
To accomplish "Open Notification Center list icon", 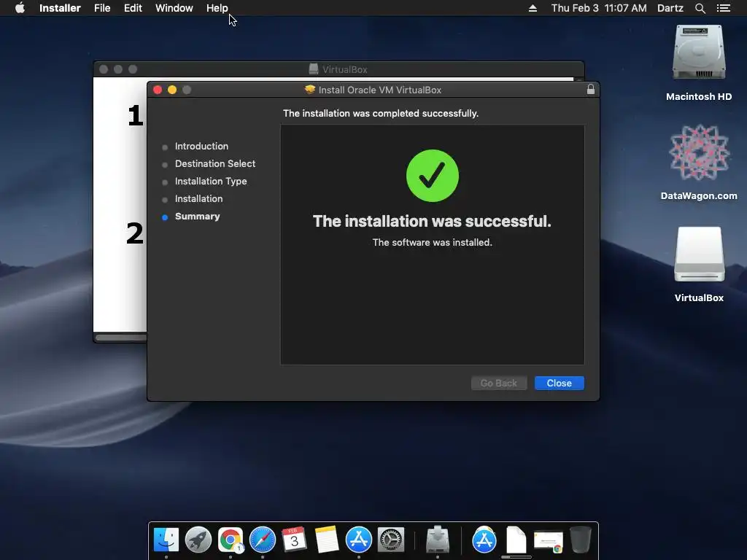I will (723, 8).
